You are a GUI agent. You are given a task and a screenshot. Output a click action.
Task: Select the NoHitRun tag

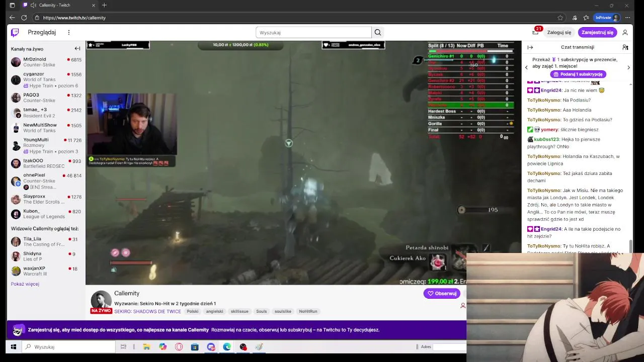[308, 311]
